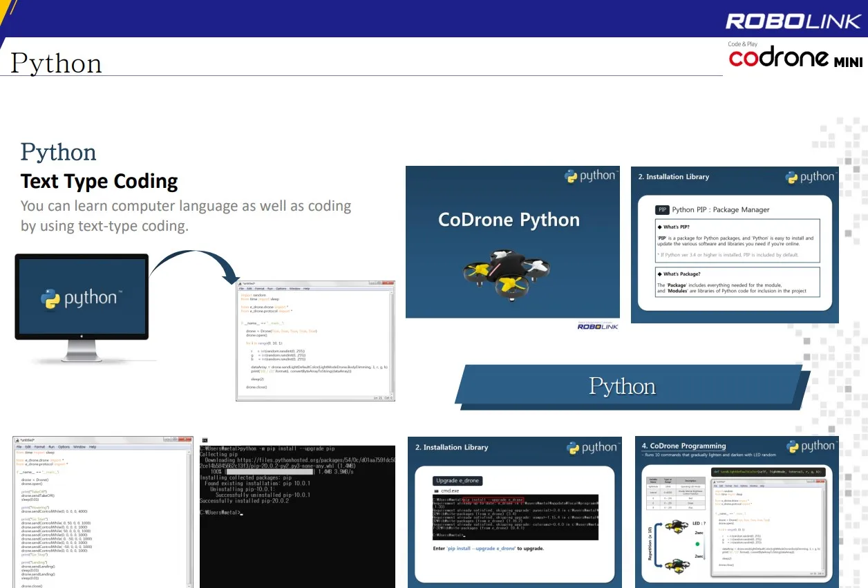Screen dimensions: 868x588
Task: Open the What's PIP installation slide thumbnail
Action: [735, 245]
